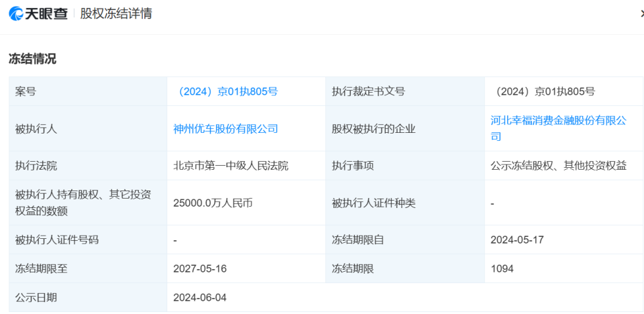Select the 冻结情况 section heading
The image size is (644, 314).
32,59
